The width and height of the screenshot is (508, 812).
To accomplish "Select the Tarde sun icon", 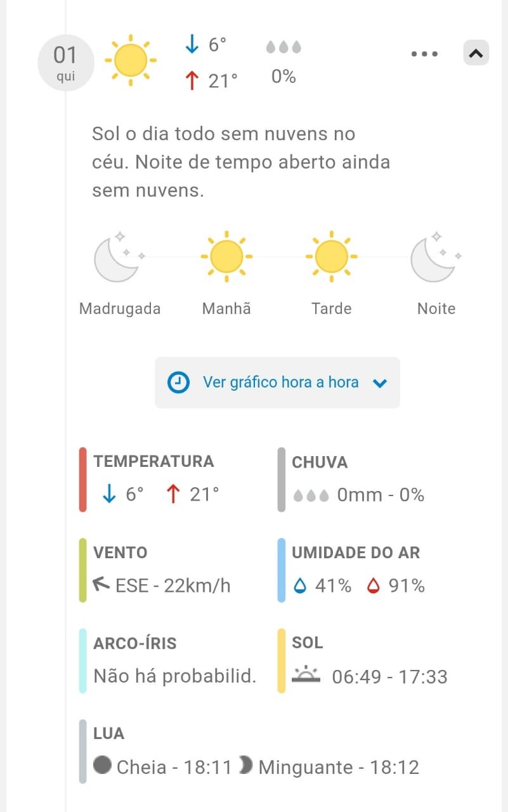I will click(331, 256).
